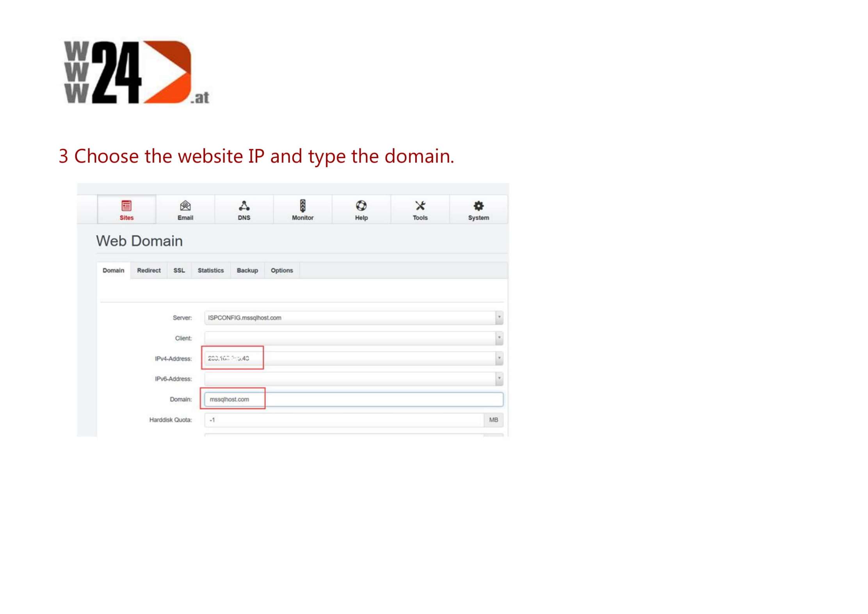Expand the Server dropdown arrow

coord(499,318)
